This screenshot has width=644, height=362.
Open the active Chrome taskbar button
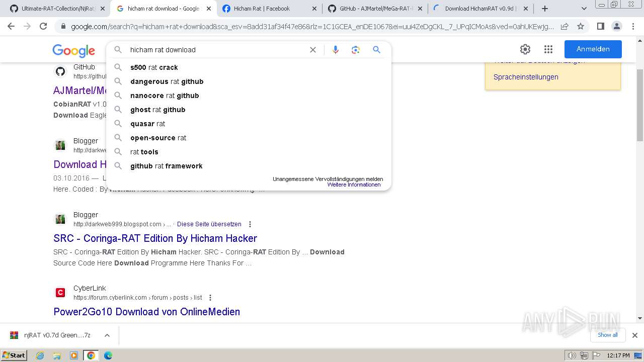(91, 355)
